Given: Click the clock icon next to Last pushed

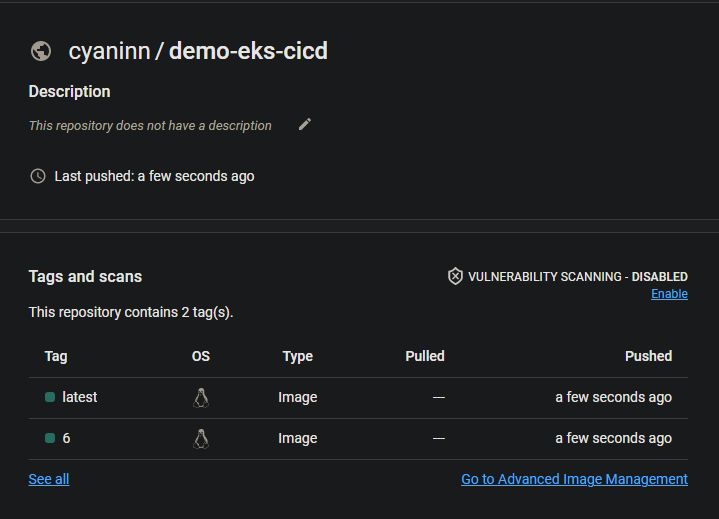Looking at the screenshot, I should click(38, 176).
